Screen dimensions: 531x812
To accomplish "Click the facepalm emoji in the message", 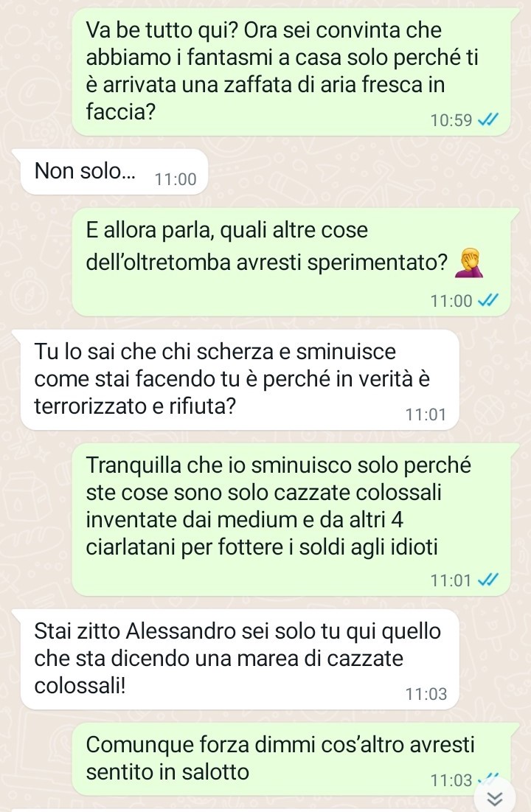I will click(x=469, y=263).
